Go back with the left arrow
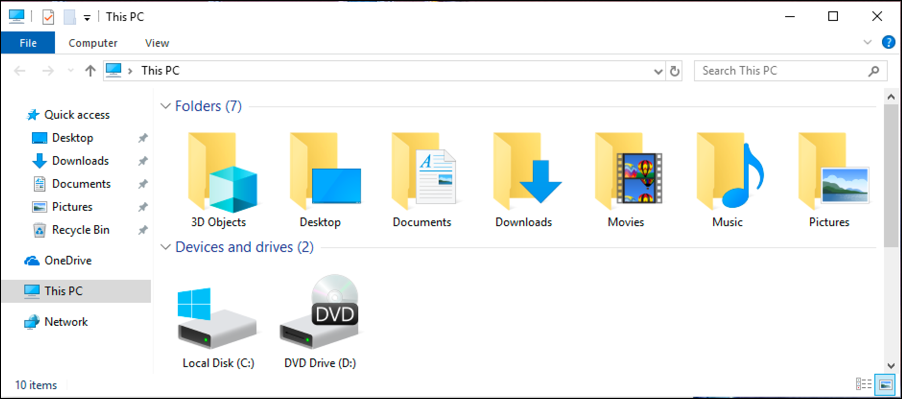 (20, 71)
